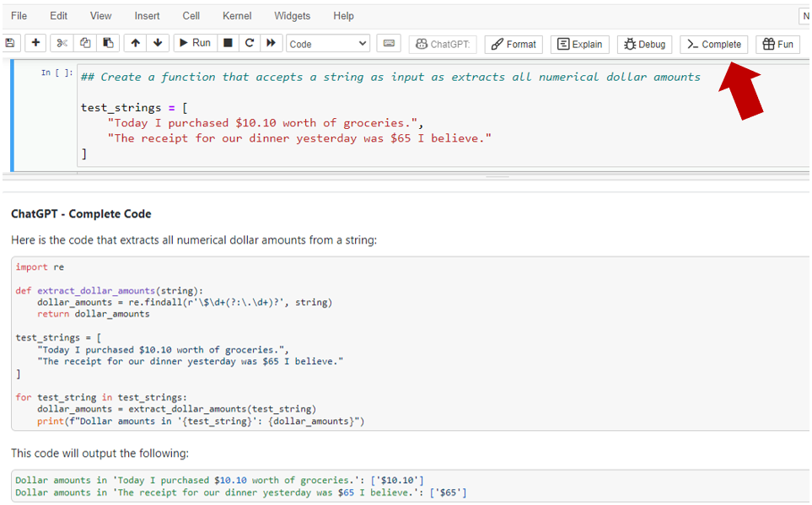The width and height of the screenshot is (812, 505).
Task: Click the 'ChatGPT - Complete Code' heading
Action: pyautogui.click(x=81, y=214)
